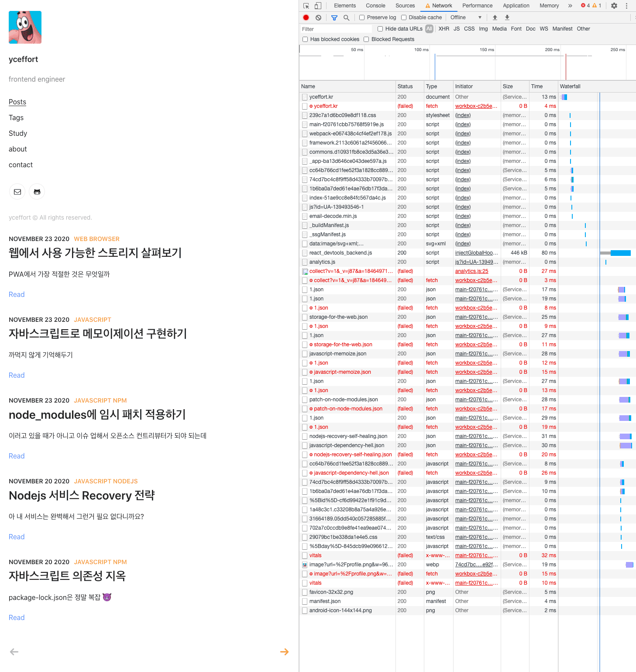
Task: Open the Study navigation link
Action: click(18, 133)
